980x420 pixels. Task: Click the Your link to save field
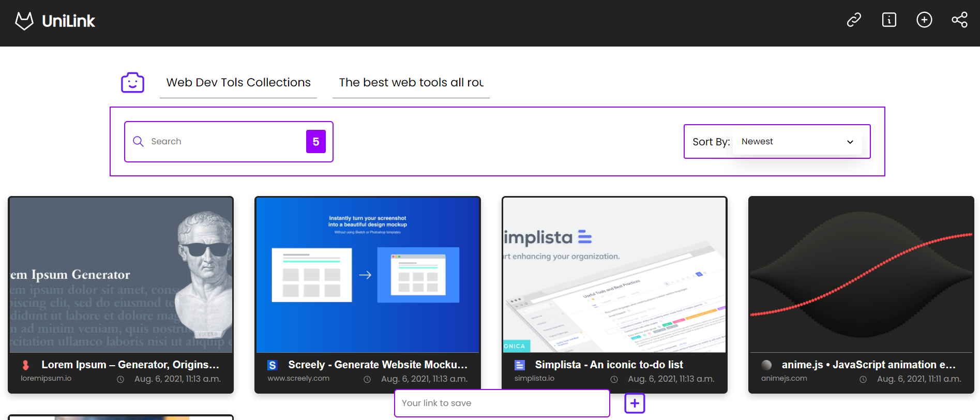[x=502, y=403]
